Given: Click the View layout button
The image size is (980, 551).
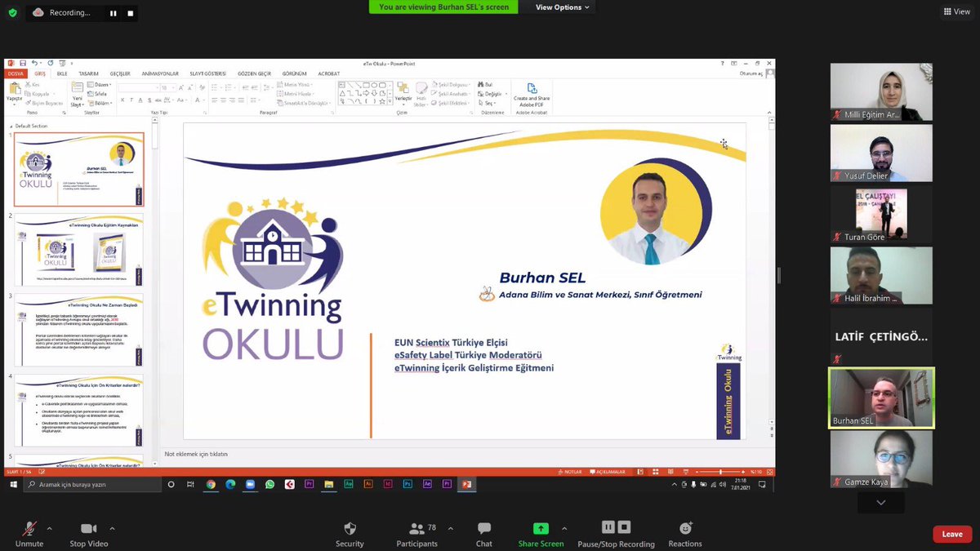Looking at the screenshot, I should pyautogui.click(x=957, y=11).
